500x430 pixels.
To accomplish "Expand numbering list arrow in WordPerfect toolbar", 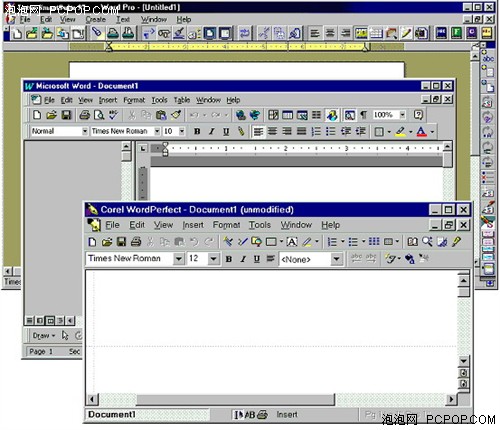I will (x=343, y=241).
